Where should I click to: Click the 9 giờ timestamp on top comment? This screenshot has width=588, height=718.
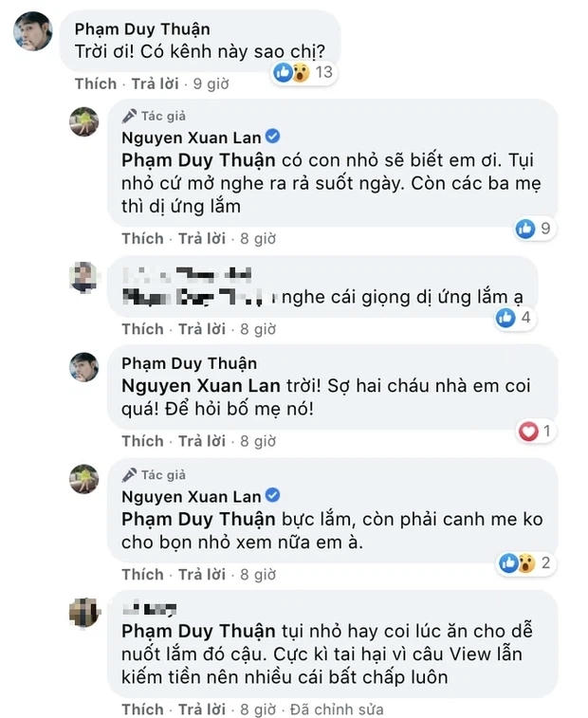tap(211, 83)
